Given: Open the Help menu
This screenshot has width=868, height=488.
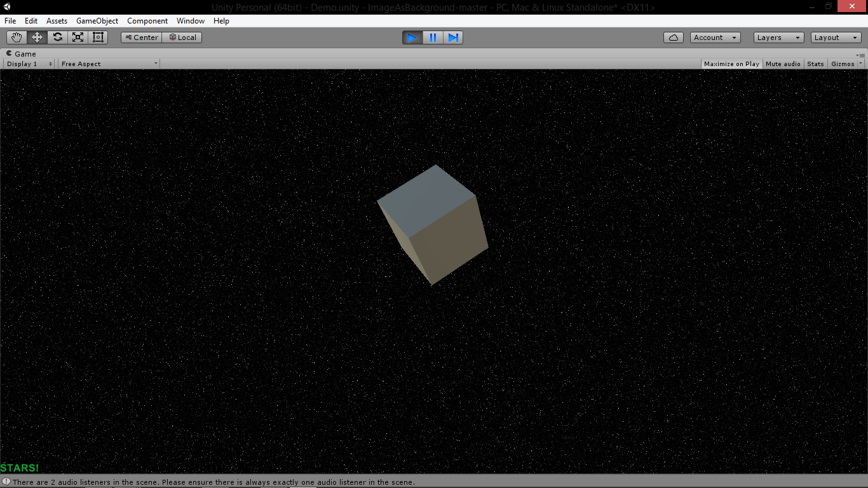Looking at the screenshot, I should (221, 21).
